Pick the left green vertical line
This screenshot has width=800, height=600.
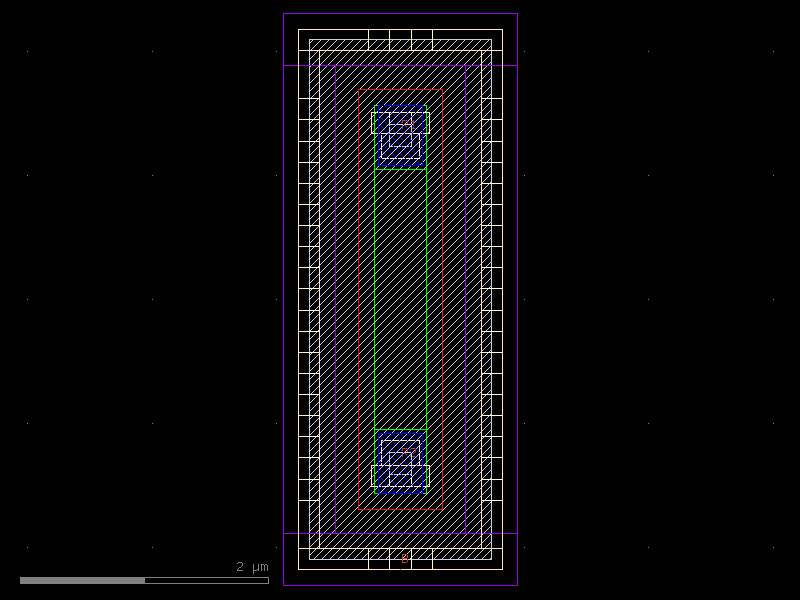point(375,300)
